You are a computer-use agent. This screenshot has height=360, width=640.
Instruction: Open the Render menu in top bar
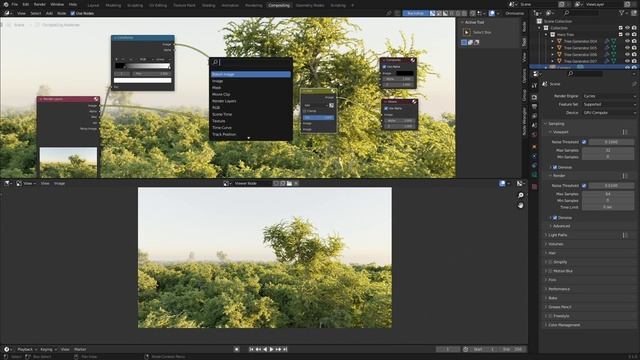[x=40, y=4]
